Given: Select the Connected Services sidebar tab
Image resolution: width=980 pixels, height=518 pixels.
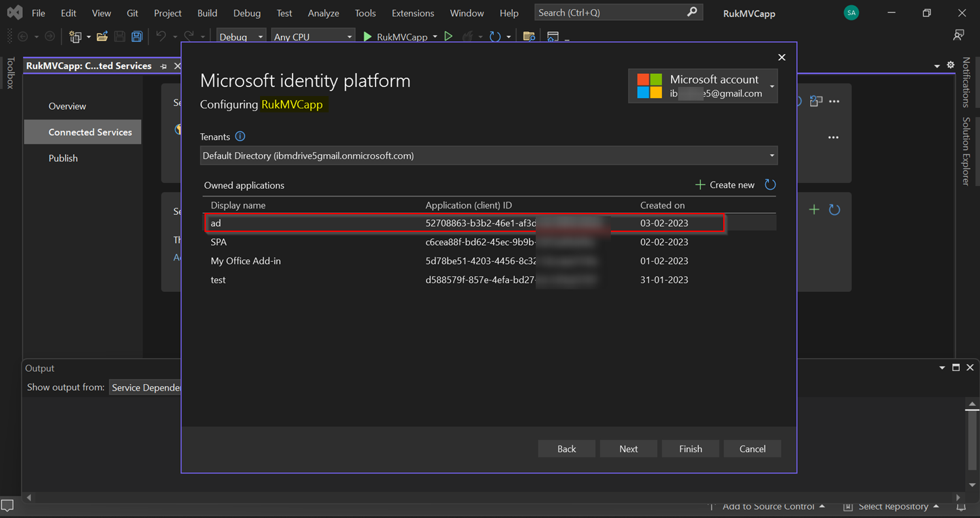Looking at the screenshot, I should 83,132.
